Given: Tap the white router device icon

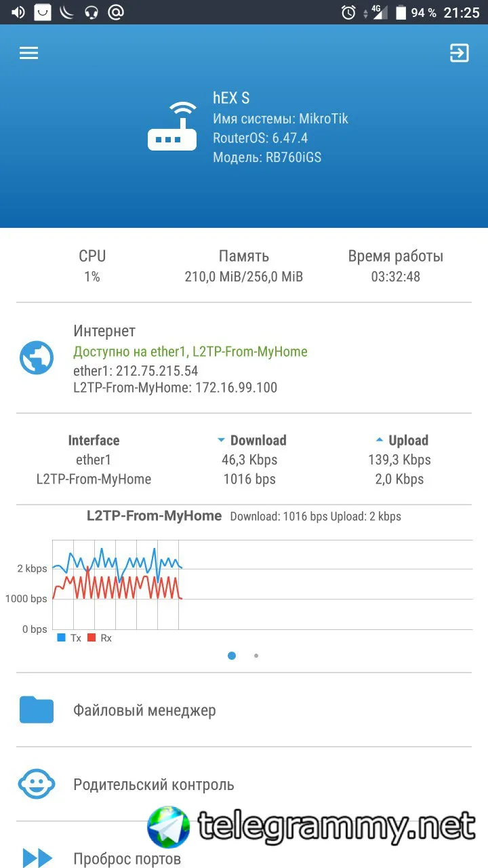Looking at the screenshot, I should click(172, 126).
